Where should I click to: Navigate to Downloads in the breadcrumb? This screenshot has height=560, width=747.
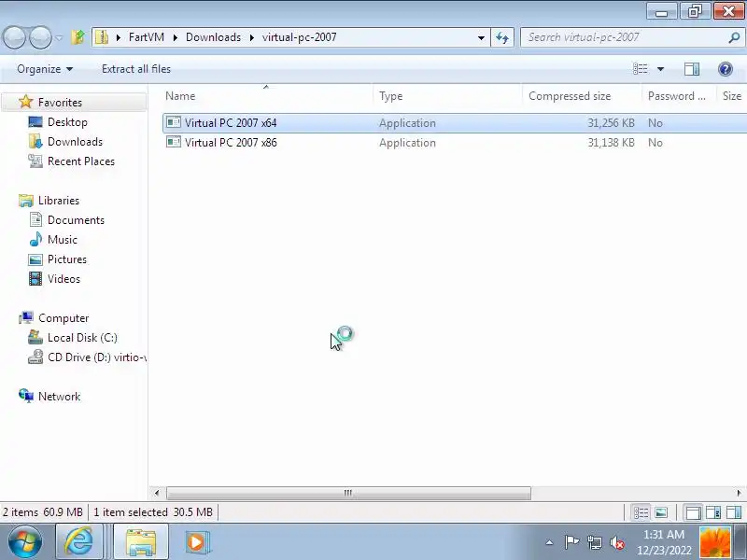(213, 37)
